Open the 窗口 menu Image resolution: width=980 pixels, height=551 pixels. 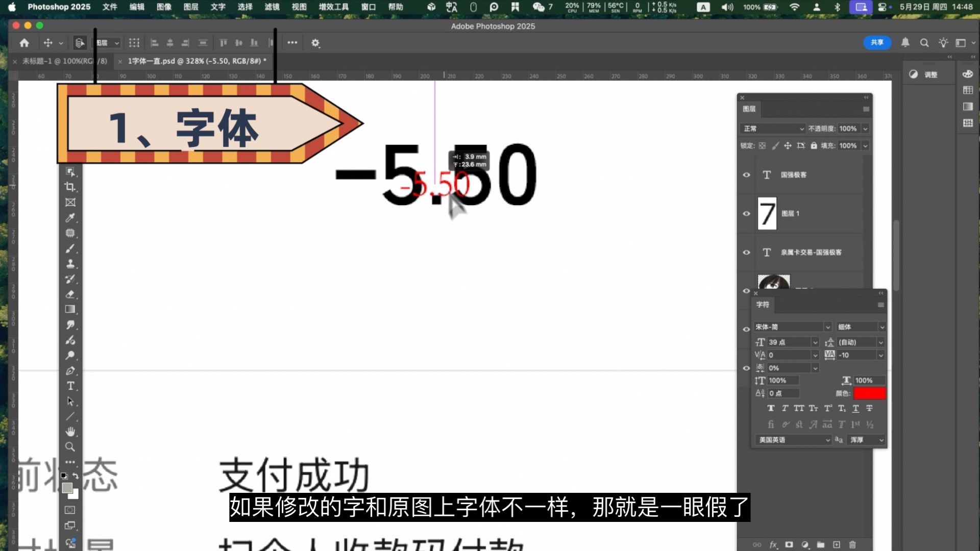pos(369,7)
